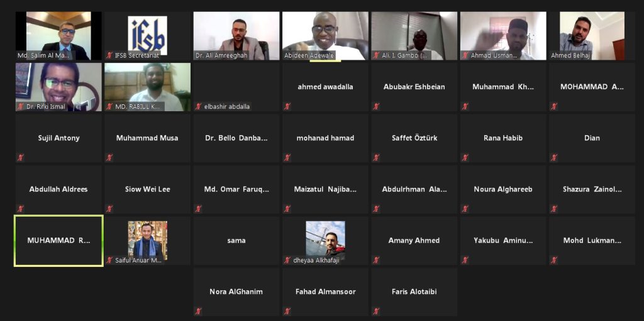Select the Saffet Öztürk participant tile
The width and height of the screenshot is (644, 321).
click(414, 138)
